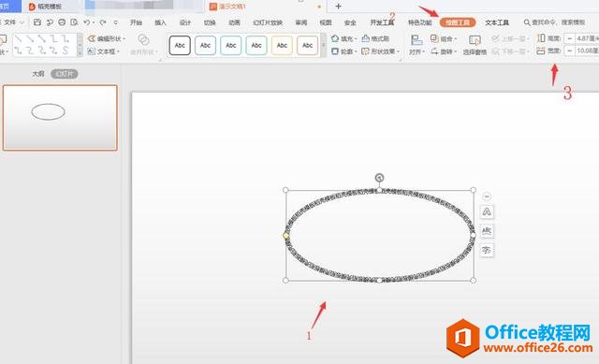Click the Undo arrow icon

pos(87,22)
